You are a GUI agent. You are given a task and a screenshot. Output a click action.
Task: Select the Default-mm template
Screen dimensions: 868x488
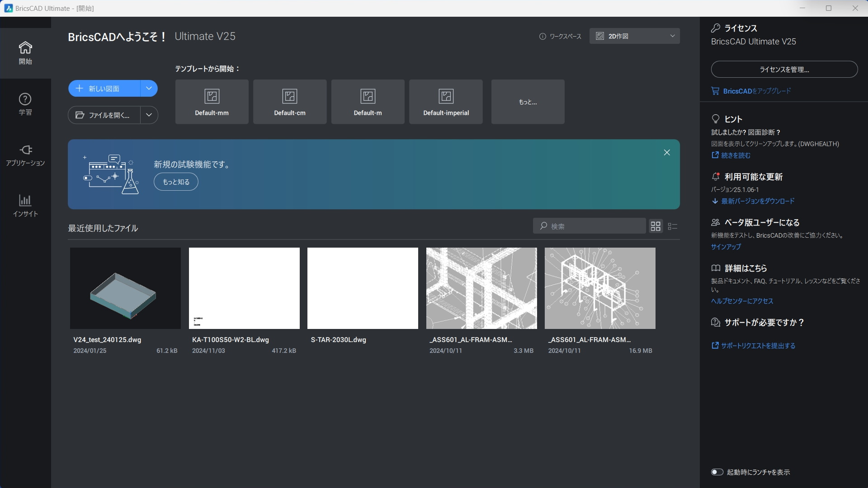[x=212, y=102]
